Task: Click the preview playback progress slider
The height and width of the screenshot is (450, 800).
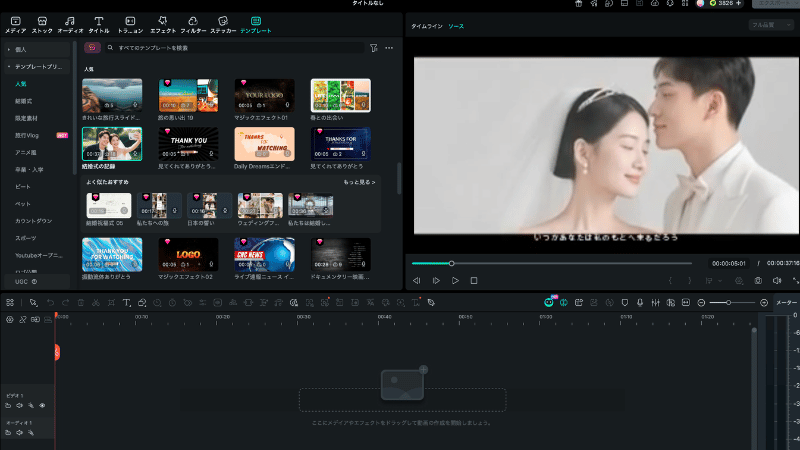Action: (x=552, y=263)
